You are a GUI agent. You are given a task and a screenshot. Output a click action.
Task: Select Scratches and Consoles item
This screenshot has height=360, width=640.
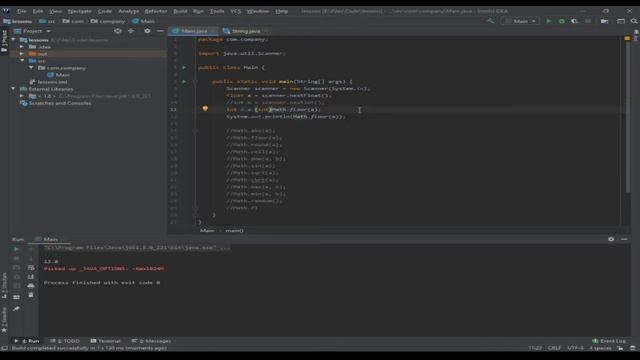[56, 103]
